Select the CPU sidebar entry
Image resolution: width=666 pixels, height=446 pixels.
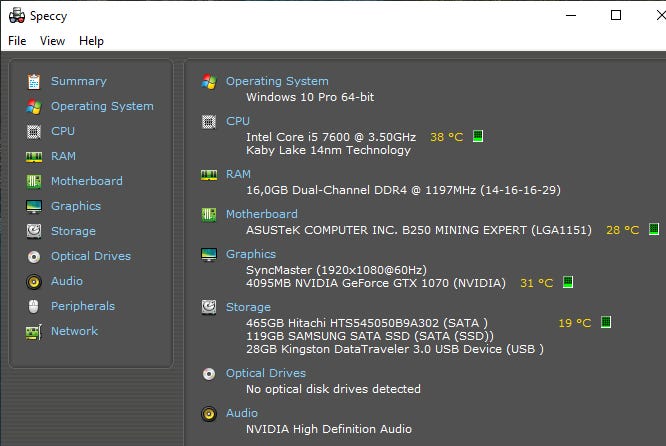[x=62, y=131]
